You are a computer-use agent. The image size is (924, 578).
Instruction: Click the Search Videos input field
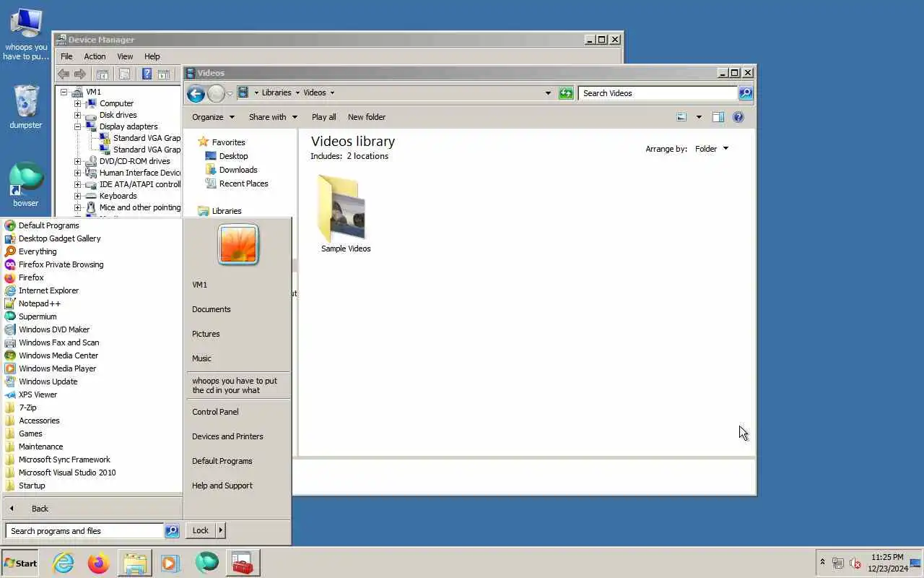pos(658,93)
